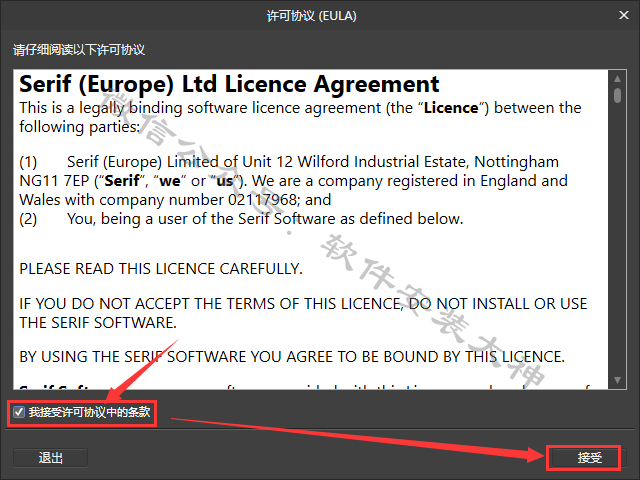Click the scrollbar up arrow

[617, 79]
